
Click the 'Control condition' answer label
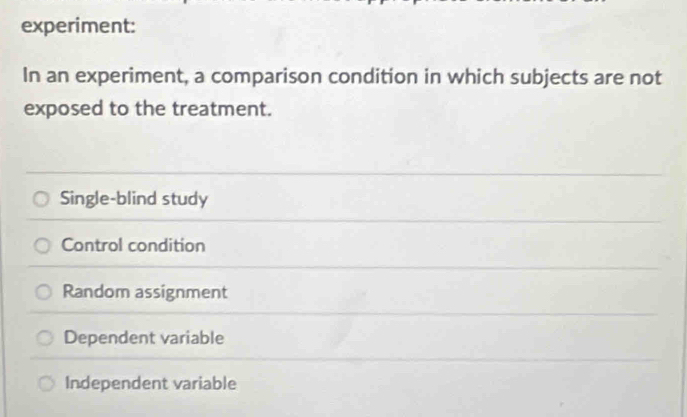click(x=133, y=245)
